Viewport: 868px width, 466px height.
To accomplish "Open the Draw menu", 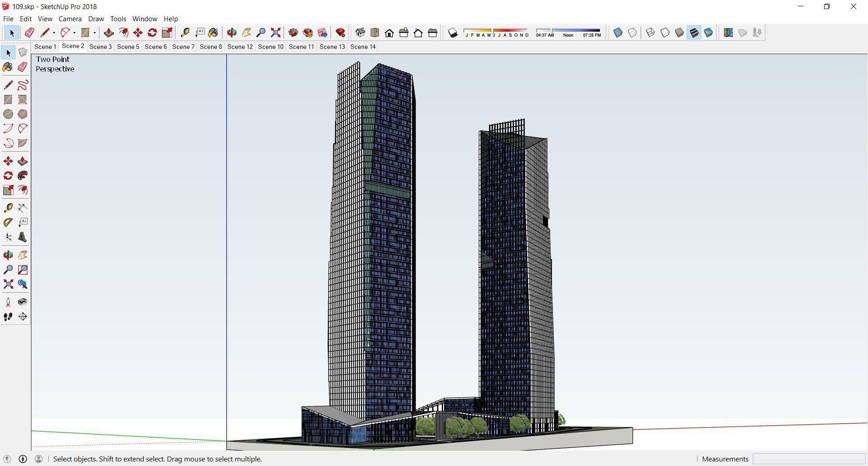I will pyautogui.click(x=96, y=19).
